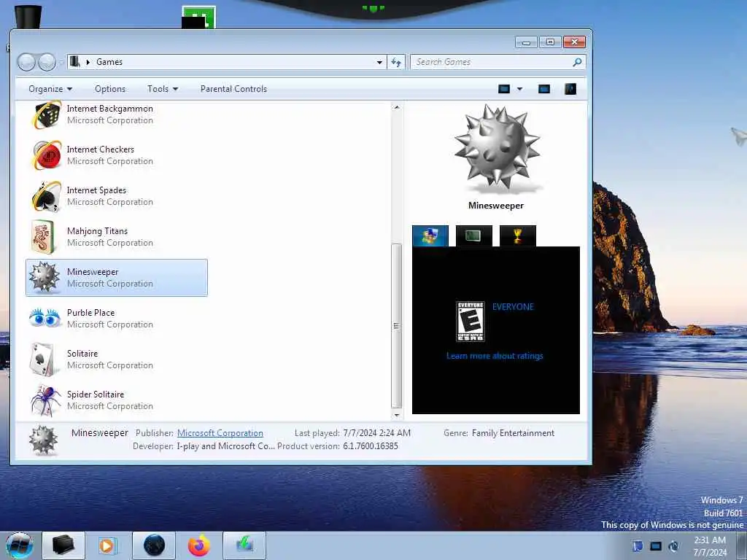Click the globe taskbar icon
This screenshot has width=747, height=560.
click(x=154, y=545)
